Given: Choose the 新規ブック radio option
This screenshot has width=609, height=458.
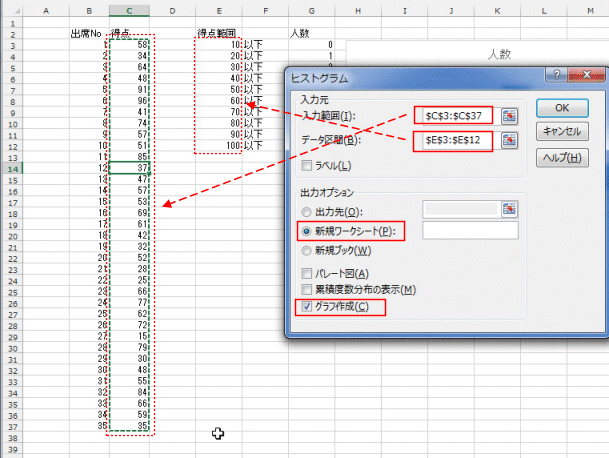Looking at the screenshot, I should point(307,250).
